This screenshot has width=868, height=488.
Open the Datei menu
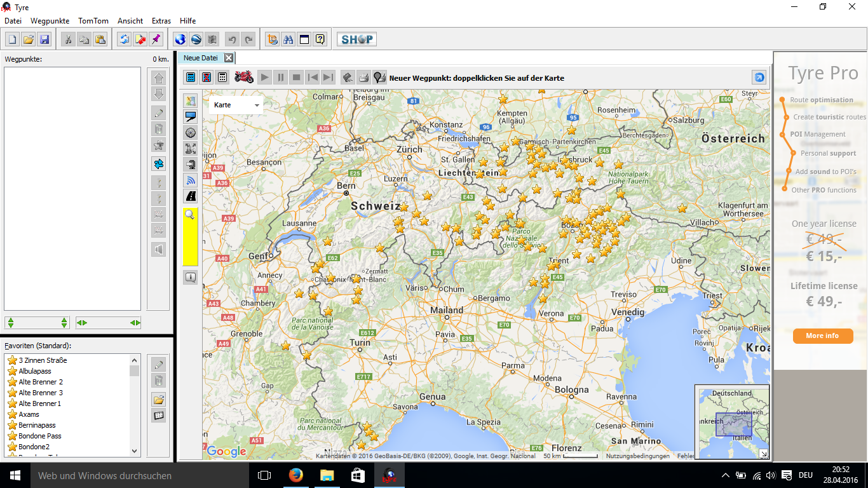point(13,21)
